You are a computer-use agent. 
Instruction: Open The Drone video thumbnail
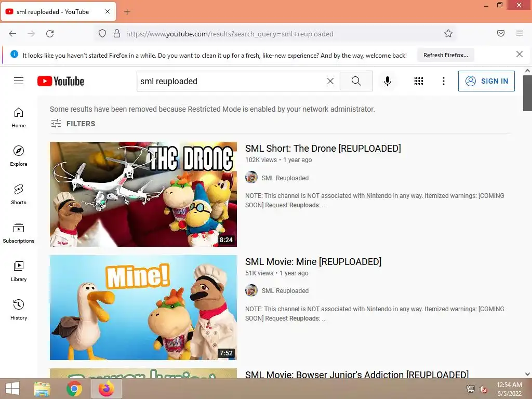pyautogui.click(x=143, y=194)
